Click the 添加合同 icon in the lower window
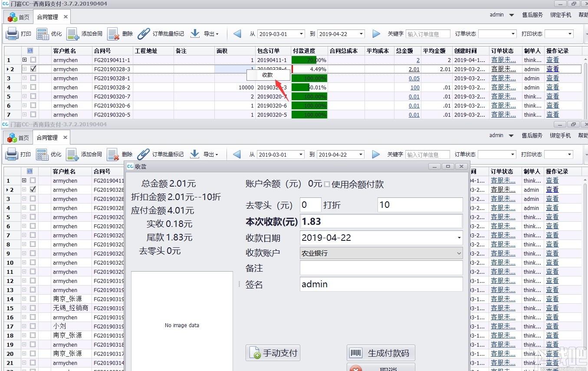This screenshot has width=588, height=371. pyautogui.click(x=72, y=154)
